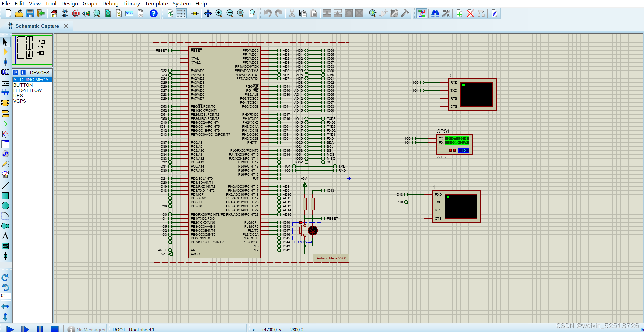Viewport: 644px width, 332px height.
Task: Choose Junction dot mode in the left toolbar
Action: pos(5,62)
